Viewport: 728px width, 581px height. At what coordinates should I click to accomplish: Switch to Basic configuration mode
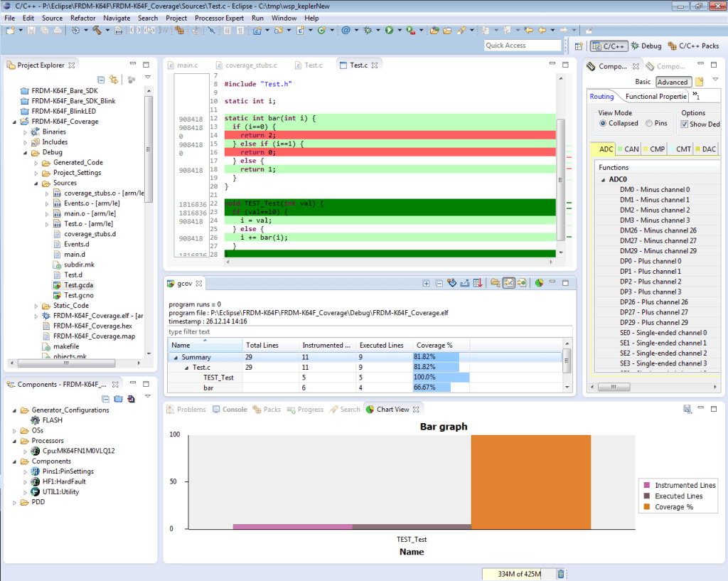pos(643,82)
